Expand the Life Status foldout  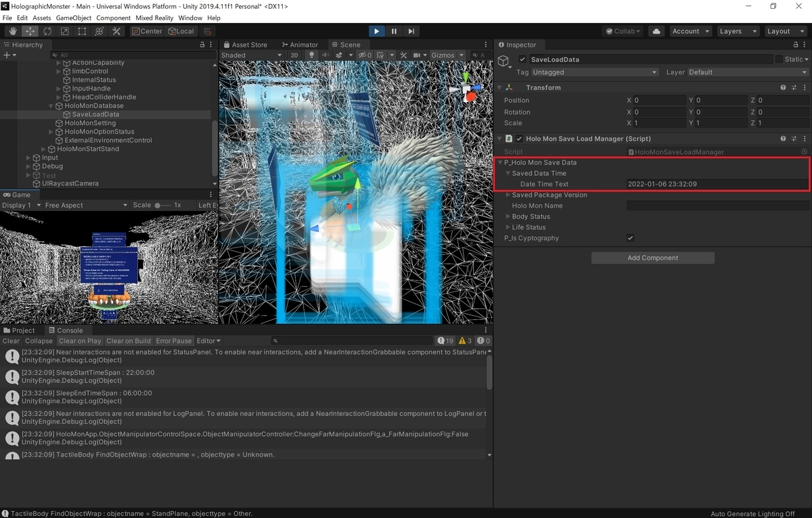[x=508, y=227]
